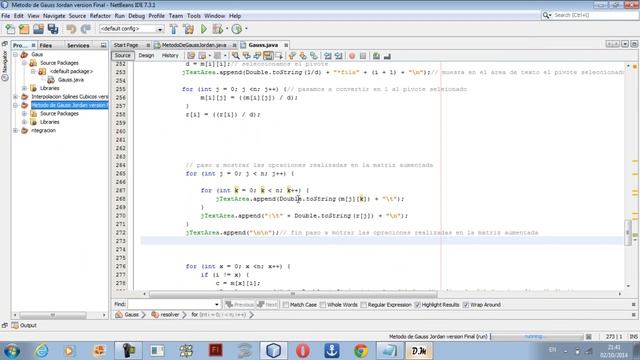
Task: Open the Find field history dropdown
Action: tap(216, 304)
